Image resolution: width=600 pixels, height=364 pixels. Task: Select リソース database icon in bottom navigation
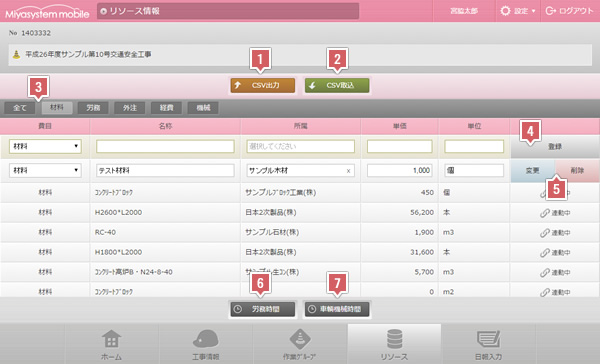[x=394, y=338]
